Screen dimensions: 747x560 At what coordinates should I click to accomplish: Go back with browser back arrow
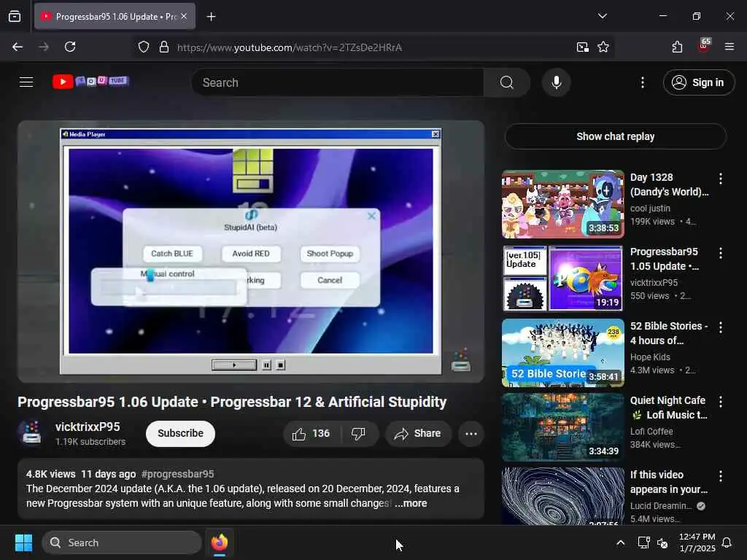[x=18, y=47]
